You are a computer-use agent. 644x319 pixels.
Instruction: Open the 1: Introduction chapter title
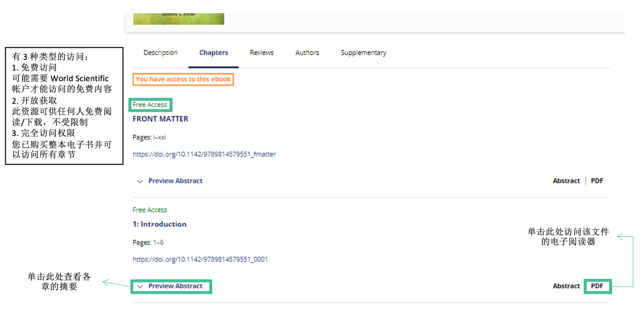click(159, 224)
